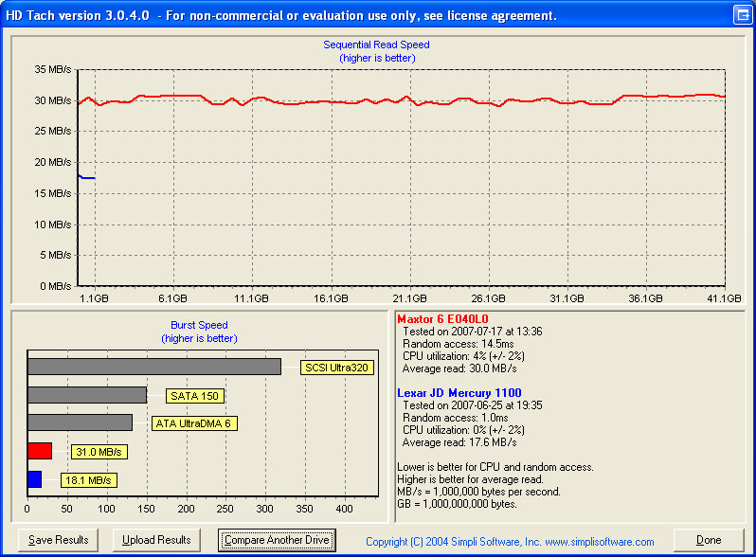Click Maxtor Average read: 30.0 MB/s
Viewport: 756px width, 557px height.
(x=459, y=368)
